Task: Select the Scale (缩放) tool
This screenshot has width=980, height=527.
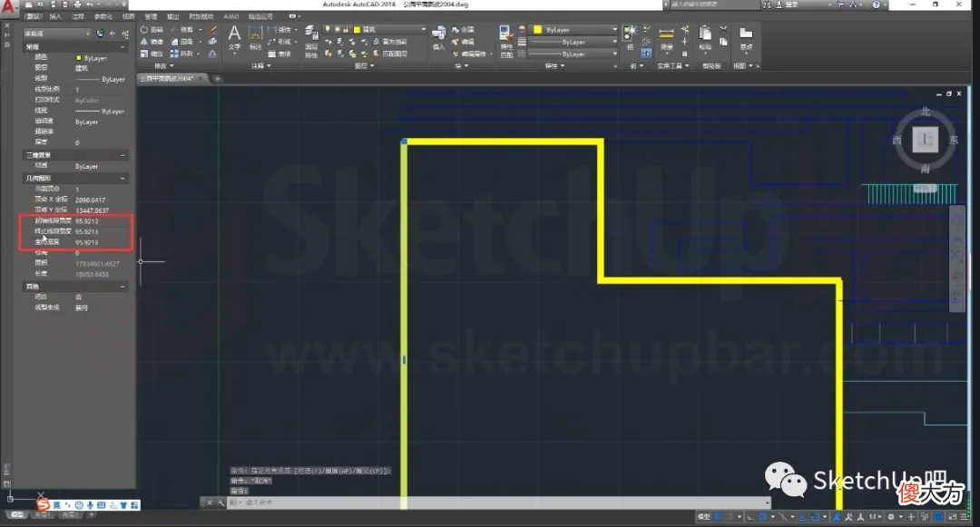Action: [152, 54]
